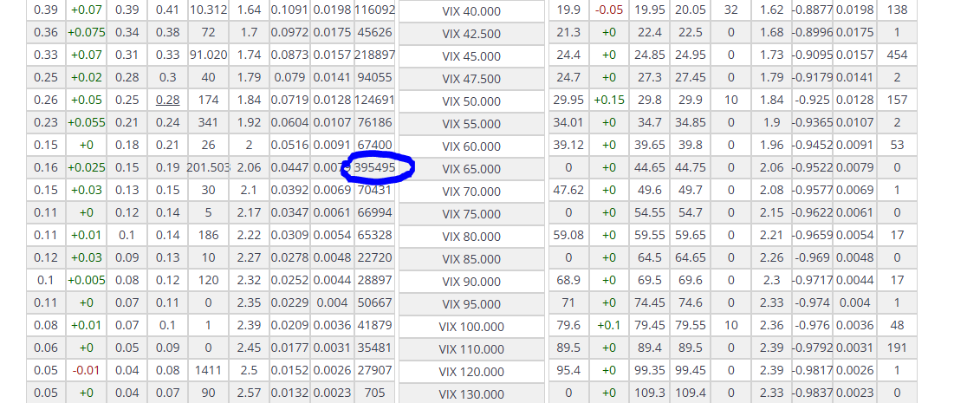Select the VIX 42.500 strike row label
The image size is (980, 403).
click(471, 34)
